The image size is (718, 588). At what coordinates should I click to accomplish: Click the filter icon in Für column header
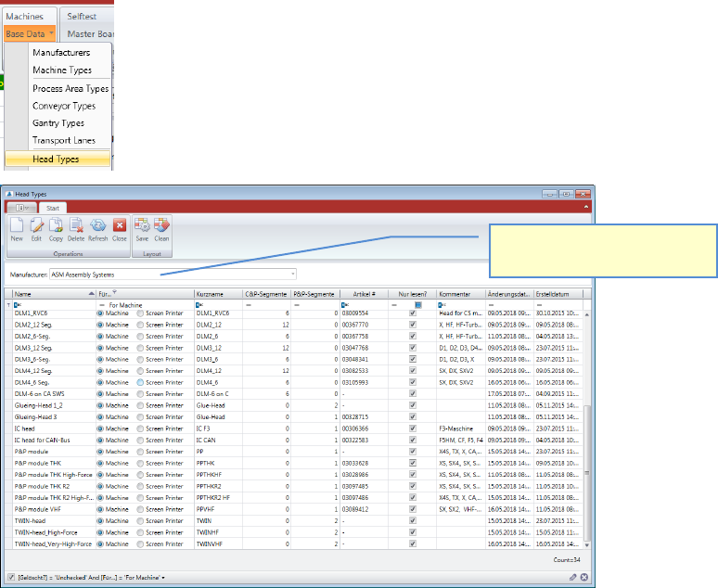point(114,293)
